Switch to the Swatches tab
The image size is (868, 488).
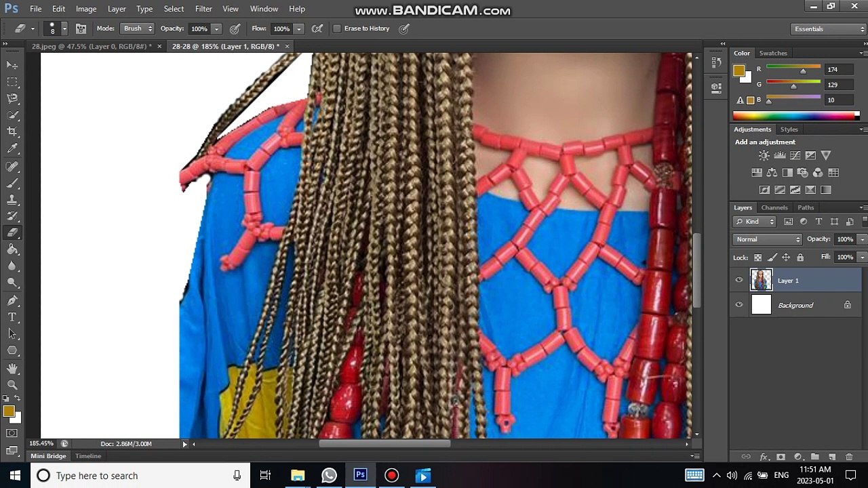[773, 53]
